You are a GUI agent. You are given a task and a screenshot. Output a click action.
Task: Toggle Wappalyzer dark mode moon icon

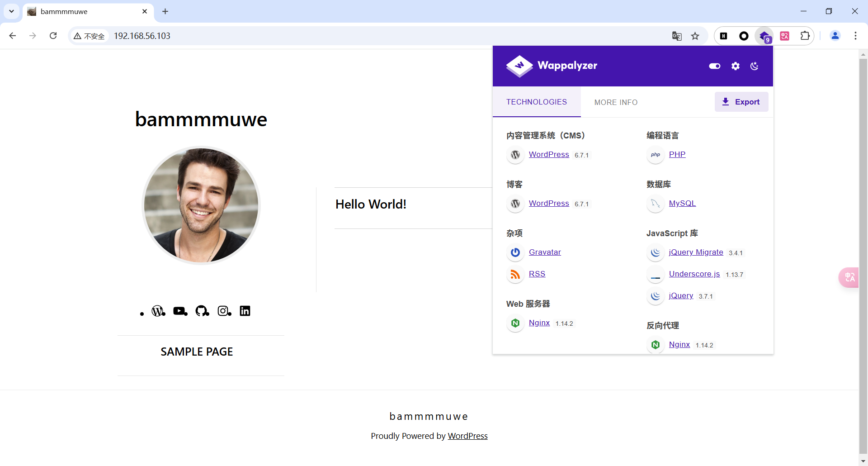pyautogui.click(x=755, y=66)
